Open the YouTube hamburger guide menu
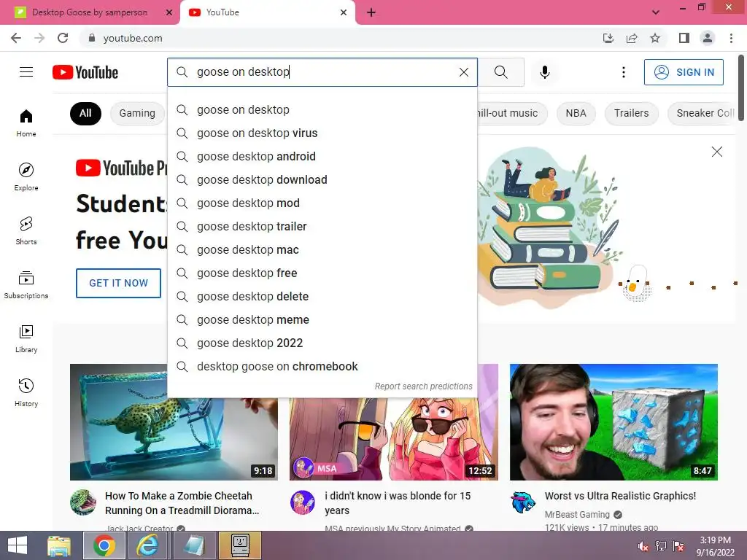 pos(26,72)
